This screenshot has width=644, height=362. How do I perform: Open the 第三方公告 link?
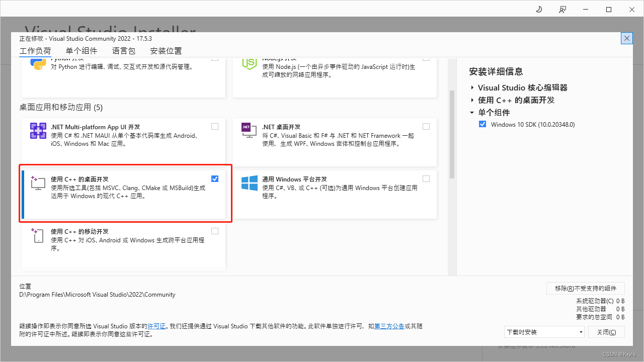389,326
